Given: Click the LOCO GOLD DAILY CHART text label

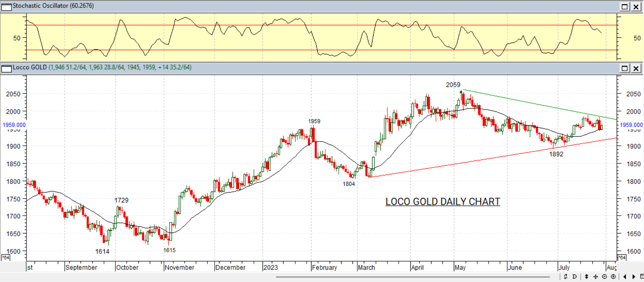Looking at the screenshot, I should coord(443,202).
